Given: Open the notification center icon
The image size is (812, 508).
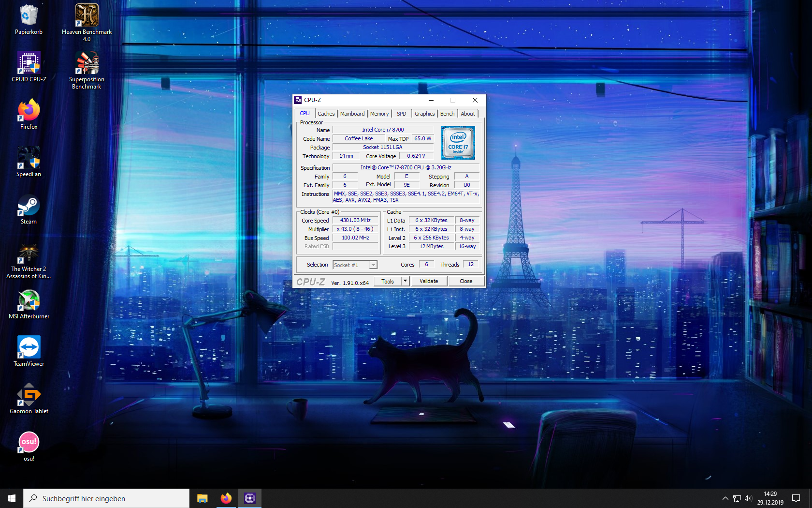Looking at the screenshot, I should (x=796, y=498).
